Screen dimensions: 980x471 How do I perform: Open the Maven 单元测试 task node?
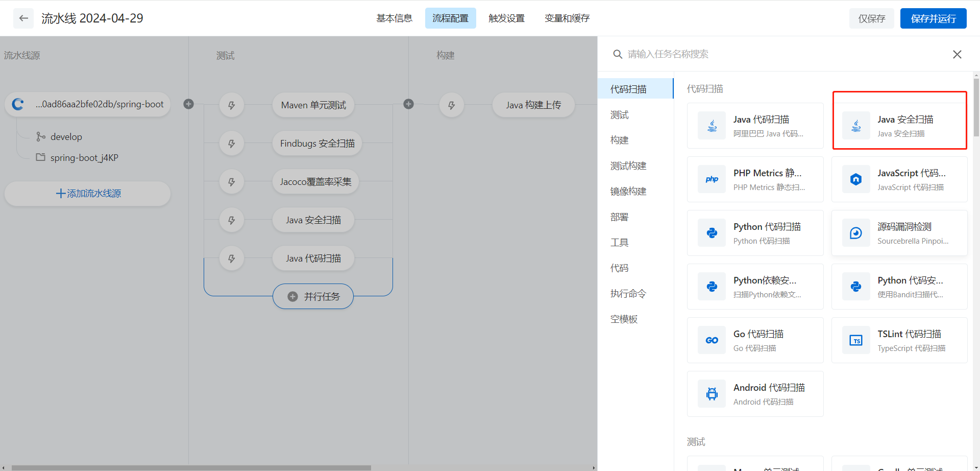point(313,105)
